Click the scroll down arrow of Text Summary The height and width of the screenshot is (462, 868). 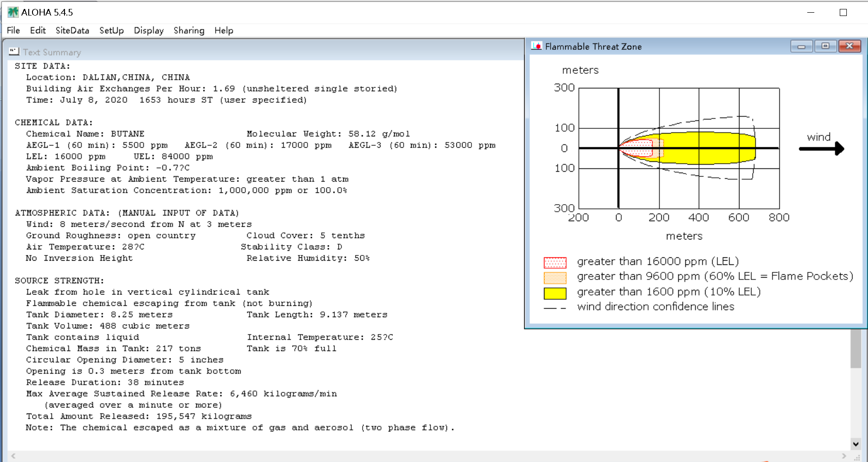point(856,444)
